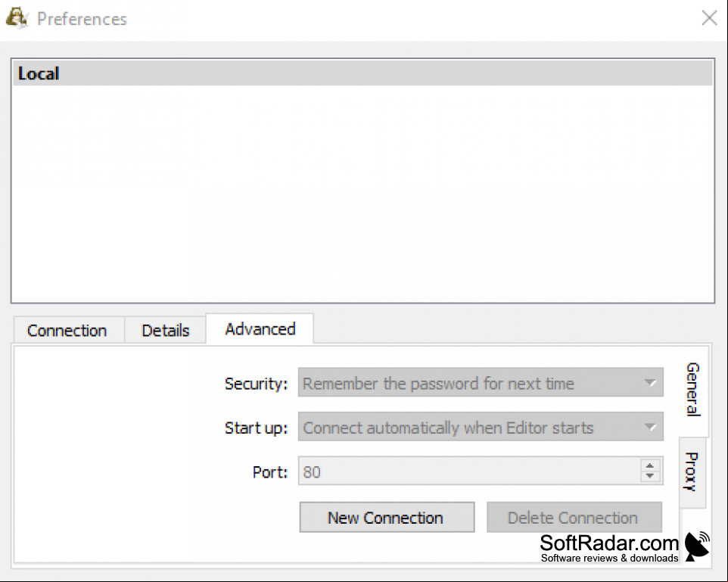Click the Preferences window app icon

pos(17,18)
